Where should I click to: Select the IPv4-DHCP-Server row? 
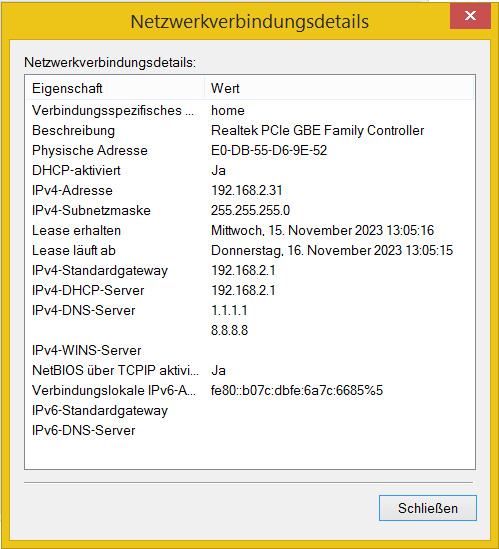[x=250, y=290]
